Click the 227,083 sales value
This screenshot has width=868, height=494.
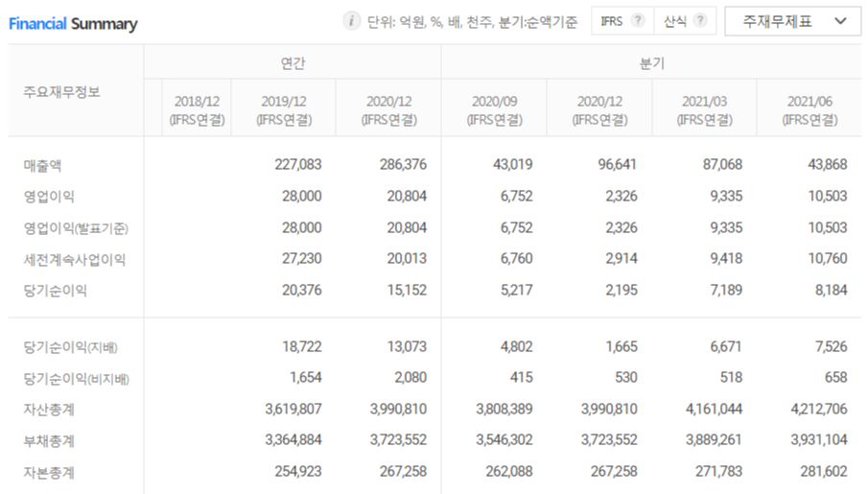tap(298, 164)
